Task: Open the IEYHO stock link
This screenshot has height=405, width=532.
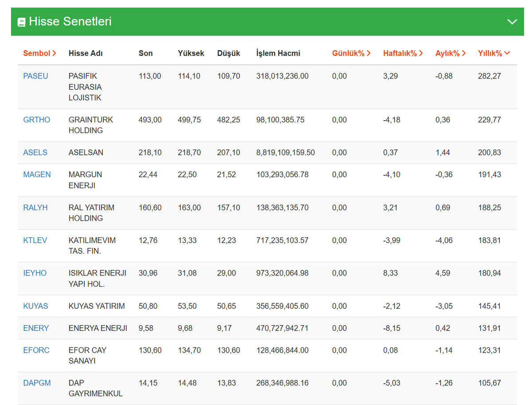Action: (x=35, y=273)
